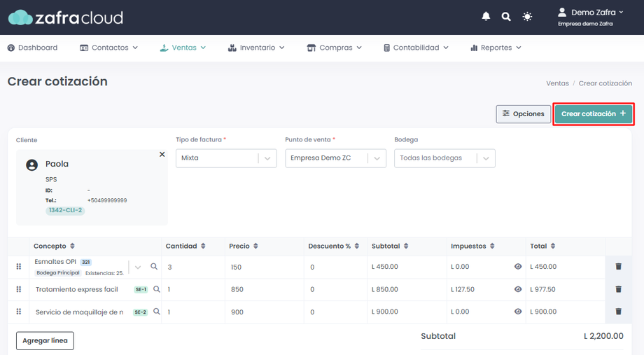644x355 pixels.
Task: Delete the Servicio de maquillaje line
Action: pyautogui.click(x=618, y=312)
